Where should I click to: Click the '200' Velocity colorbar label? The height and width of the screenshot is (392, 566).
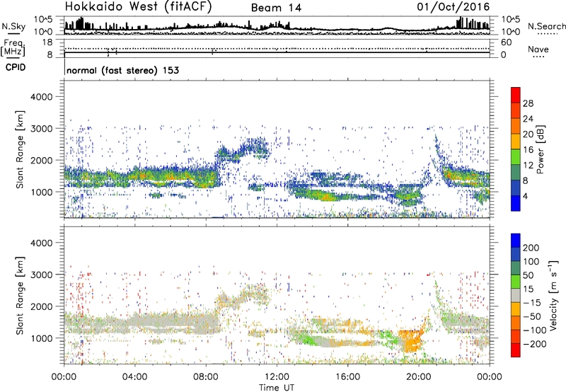(x=531, y=248)
